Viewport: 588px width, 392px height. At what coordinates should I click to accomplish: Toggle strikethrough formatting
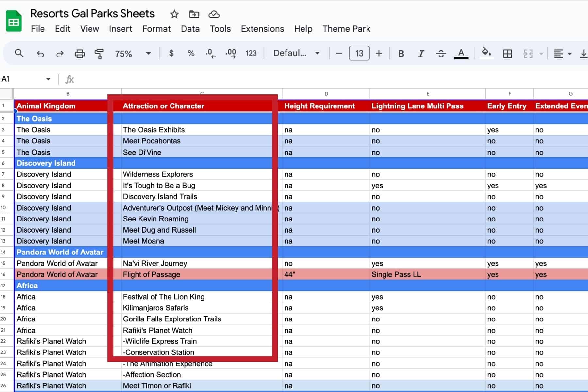click(441, 54)
